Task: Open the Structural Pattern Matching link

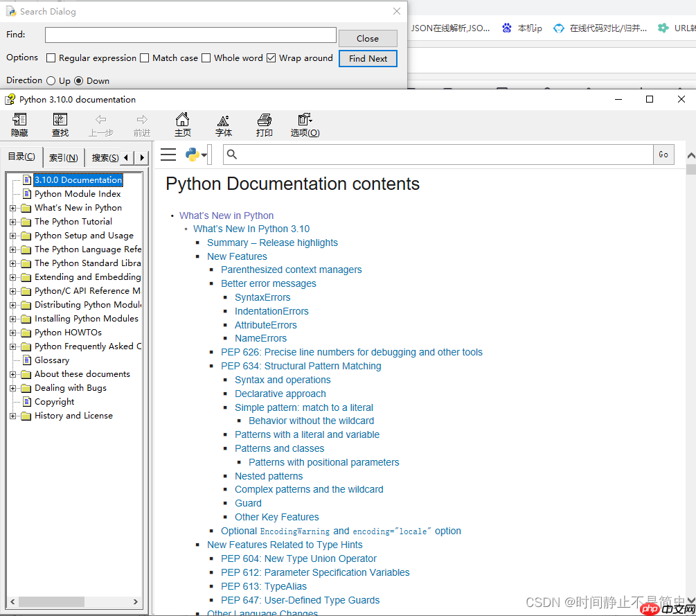Action: tap(301, 366)
